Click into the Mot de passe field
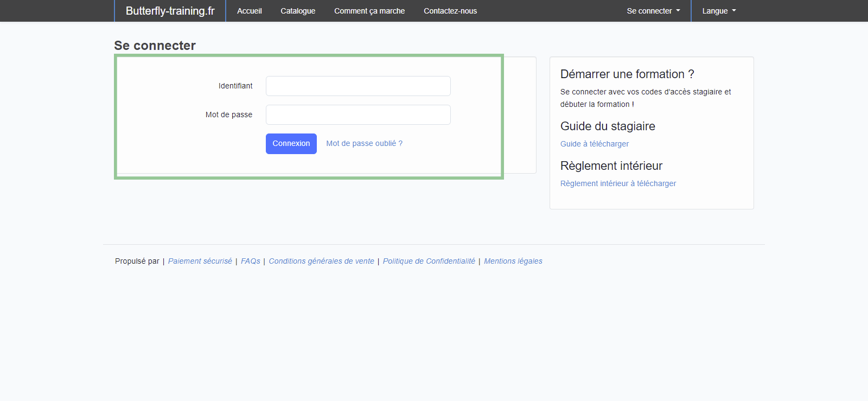 click(x=358, y=115)
